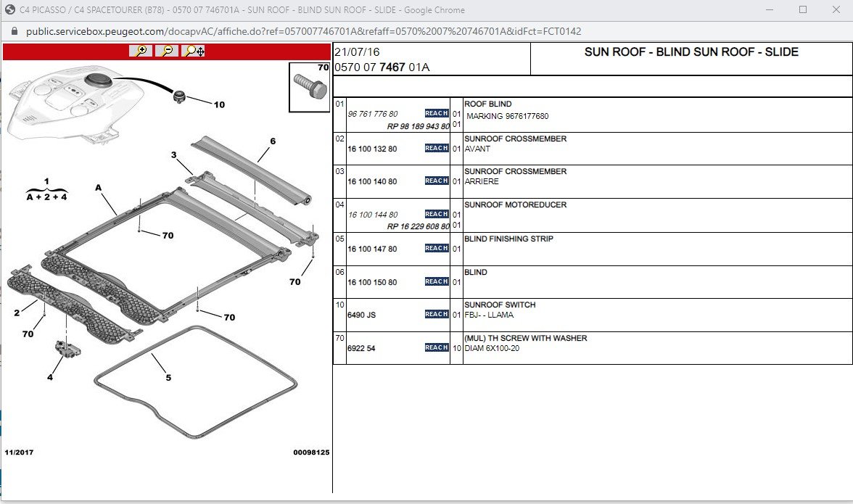Click item number 70 in table
The height and width of the screenshot is (504, 853).
(x=339, y=338)
